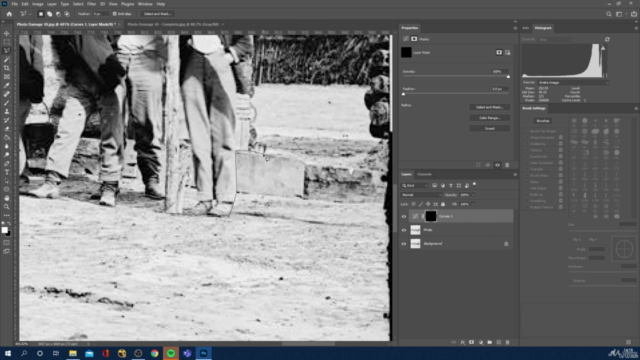Click the Add vector mask icon in Properties
This screenshot has height=360, width=640.
pos(507,53)
